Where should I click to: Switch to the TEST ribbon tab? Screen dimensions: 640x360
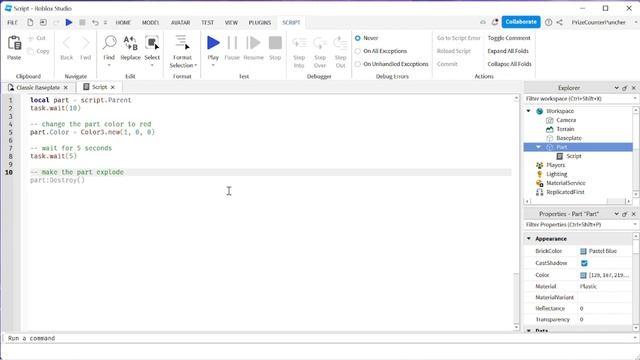(x=207, y=22)
